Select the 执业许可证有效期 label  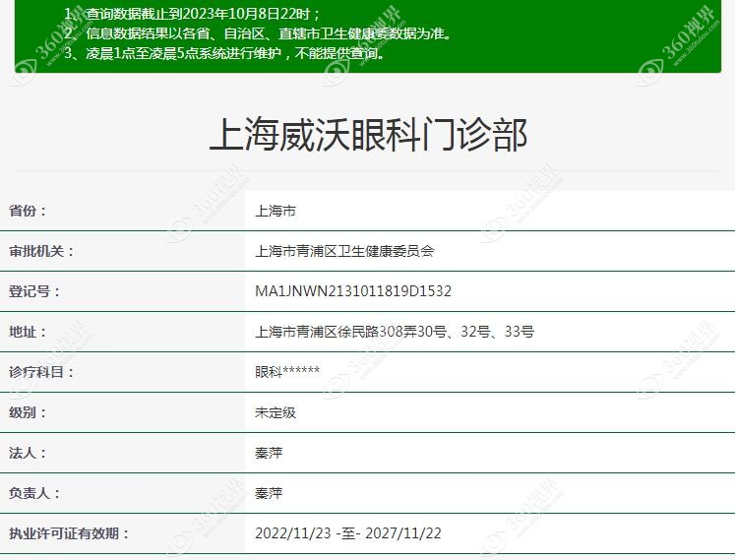coord(69,533)
